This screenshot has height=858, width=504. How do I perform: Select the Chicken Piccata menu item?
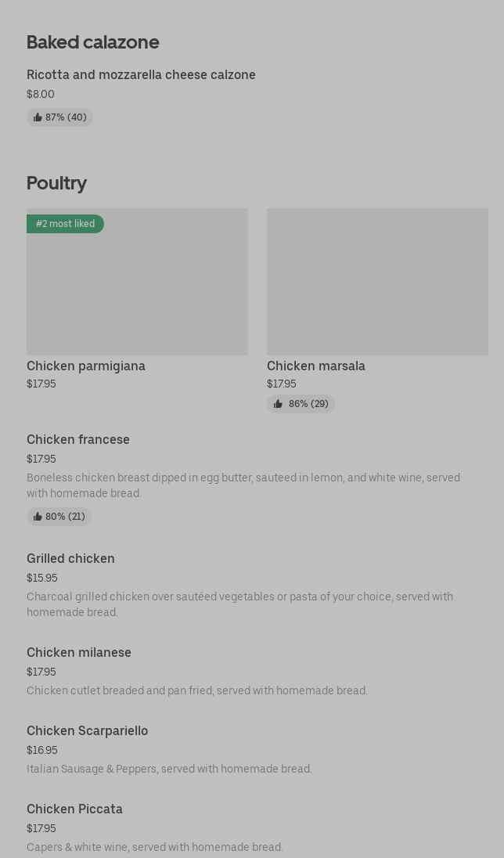coord(74,809)
